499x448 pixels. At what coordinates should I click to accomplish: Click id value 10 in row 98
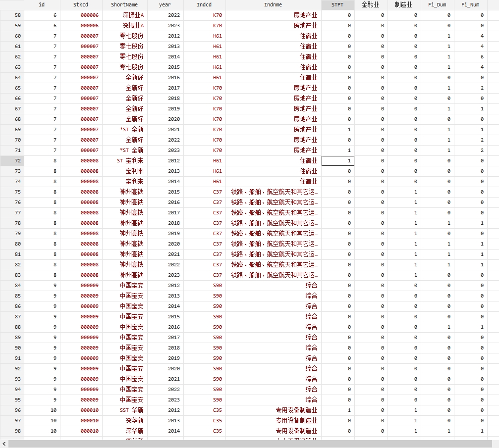54,431
